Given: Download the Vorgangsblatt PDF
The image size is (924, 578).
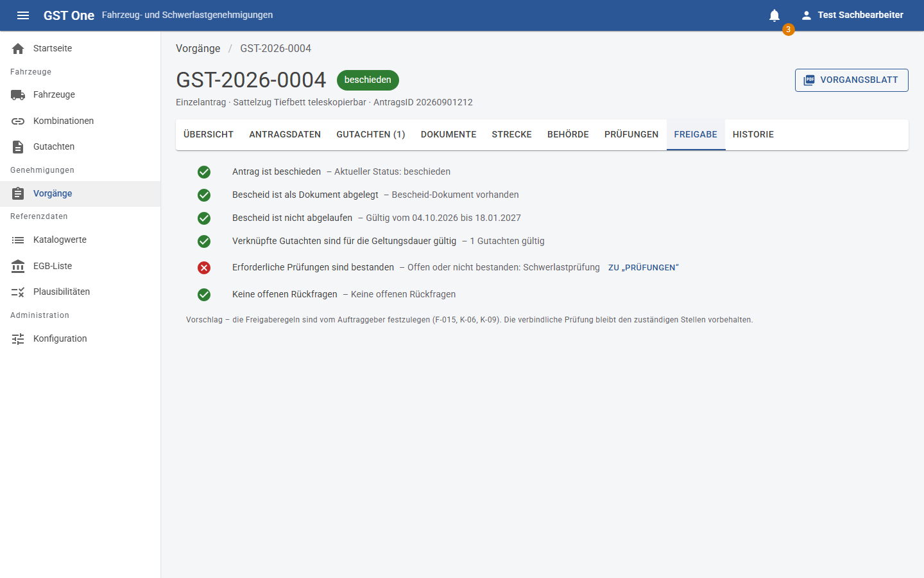Looking at the screenshot, I should click(851, 80).
